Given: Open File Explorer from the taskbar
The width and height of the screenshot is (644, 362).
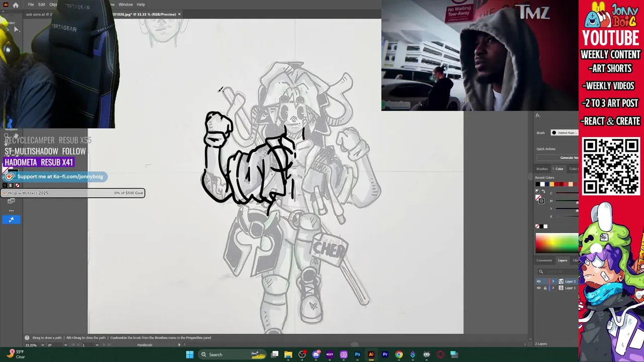Looking at the screenshot, I should [288, 354].
